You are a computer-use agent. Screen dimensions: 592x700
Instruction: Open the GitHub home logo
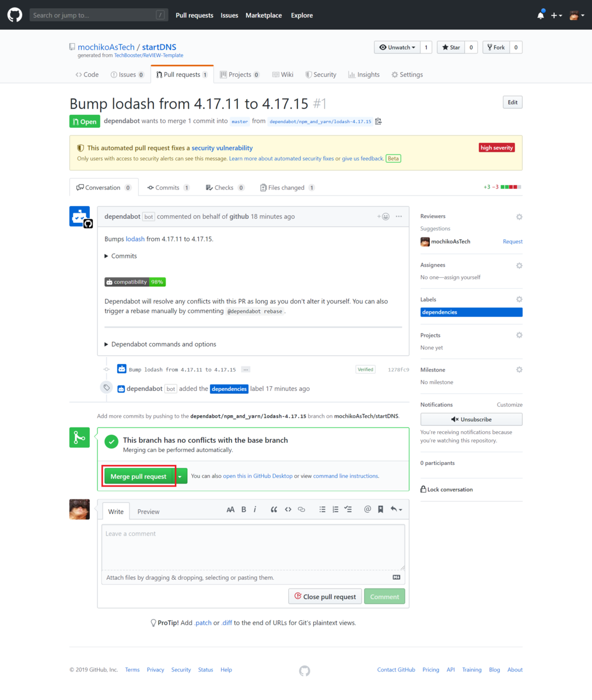[15, 15]
